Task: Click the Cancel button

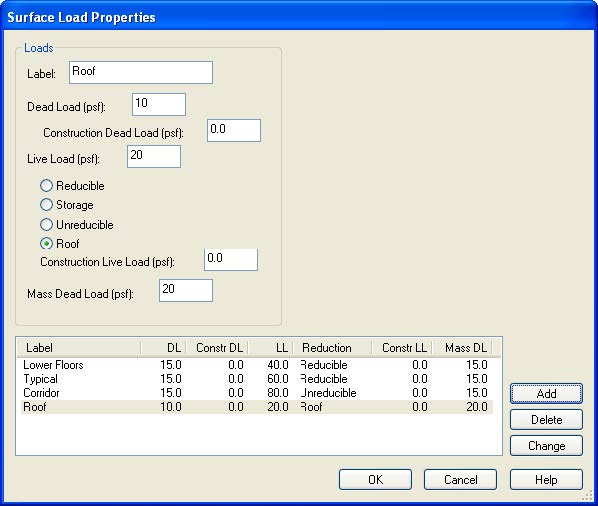Action: (460, 479)
